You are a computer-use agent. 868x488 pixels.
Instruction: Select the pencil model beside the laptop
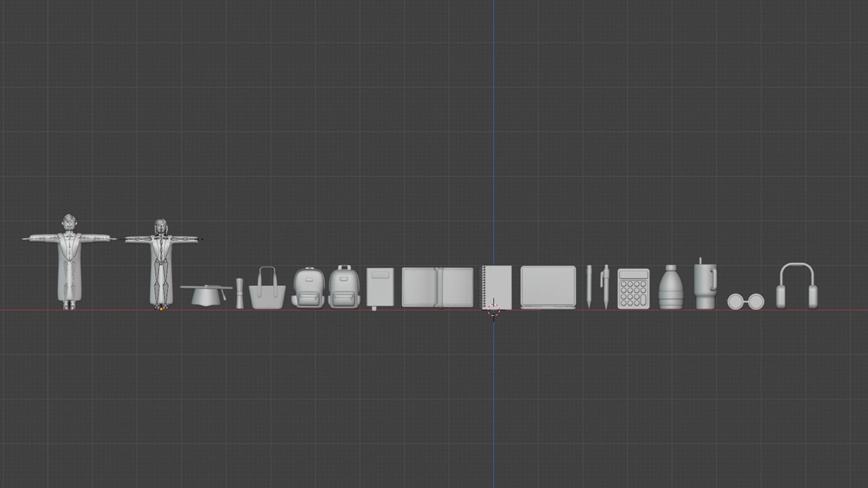[589, 287]
